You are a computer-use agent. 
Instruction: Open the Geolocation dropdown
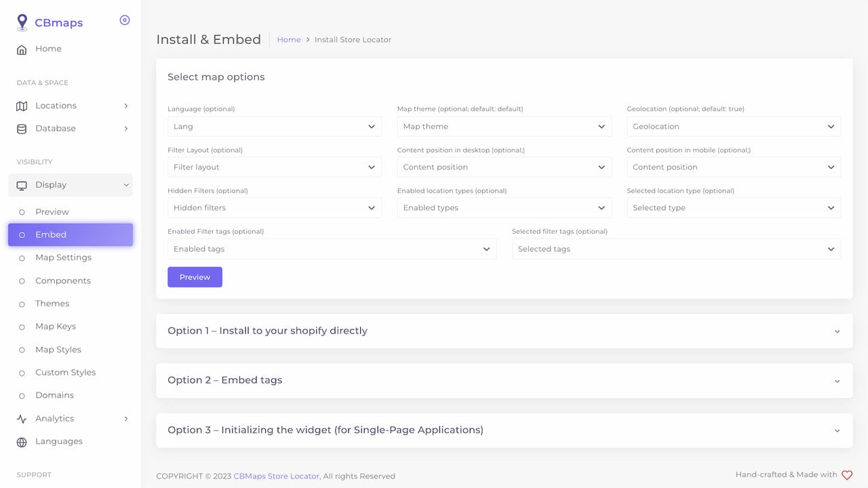734,126
